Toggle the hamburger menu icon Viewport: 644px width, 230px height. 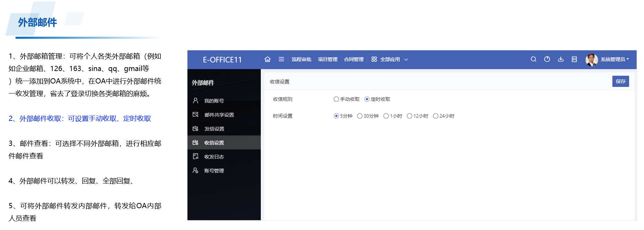click(281, 59)
